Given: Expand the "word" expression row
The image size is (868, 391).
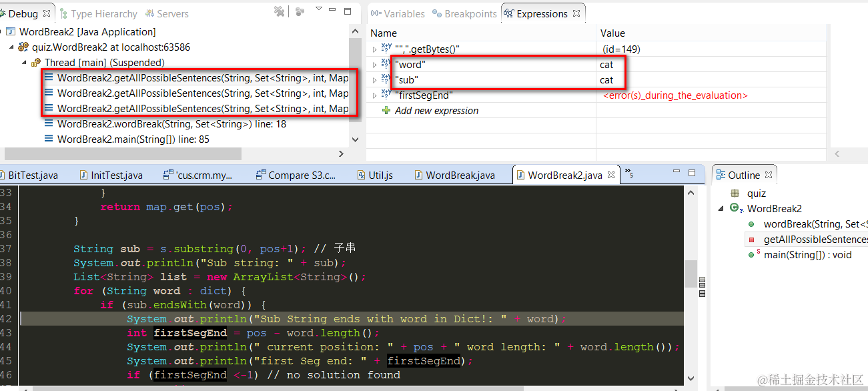Looking at the screenshot, I should (374, 65).
